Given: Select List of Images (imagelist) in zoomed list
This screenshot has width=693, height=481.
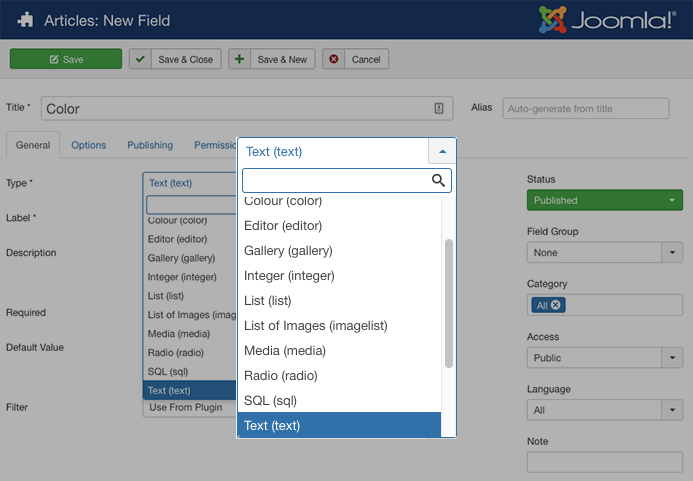Looking at the screenshot, I should tap(339, 325).
